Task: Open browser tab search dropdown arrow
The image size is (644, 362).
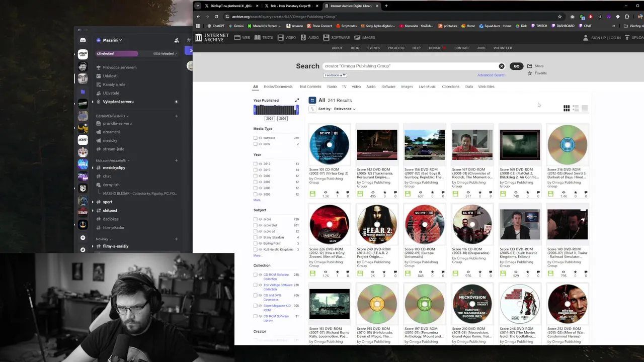Action: pos(198,6)
